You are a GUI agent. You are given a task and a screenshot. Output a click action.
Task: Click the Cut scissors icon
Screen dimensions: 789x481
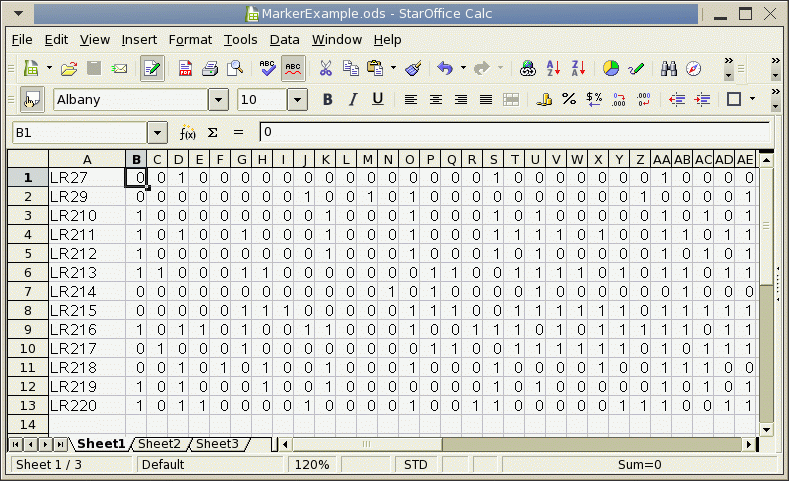325,69
